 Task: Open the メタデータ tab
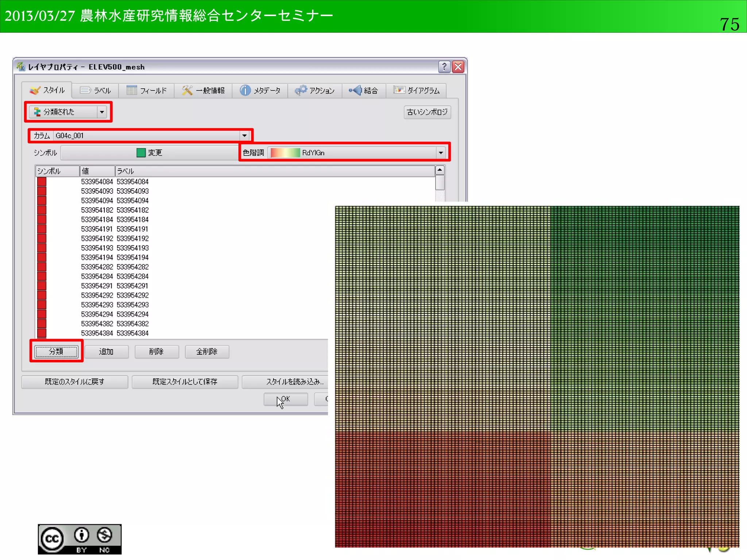tap(260, 90)
